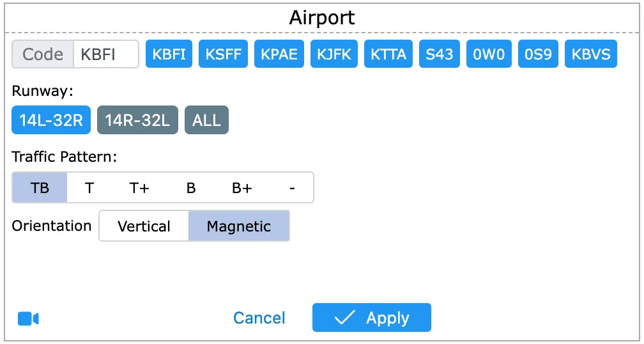Image resolution: width=644 pixels, height=344 pixels.
Task: Choose the KSFF airport shortcut
Action: point(223,54)
